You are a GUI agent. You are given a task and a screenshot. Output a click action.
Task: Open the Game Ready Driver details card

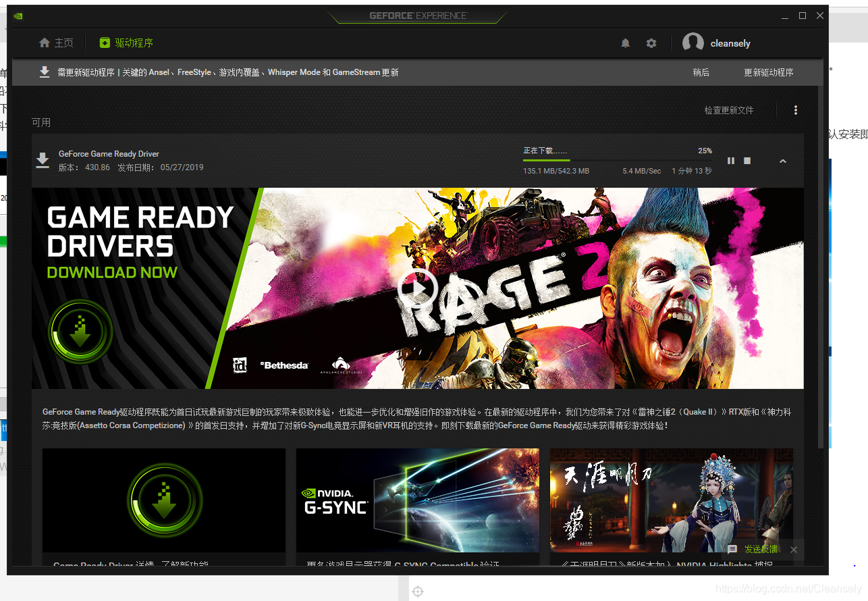pyautogui.click(x=164, y=506)
